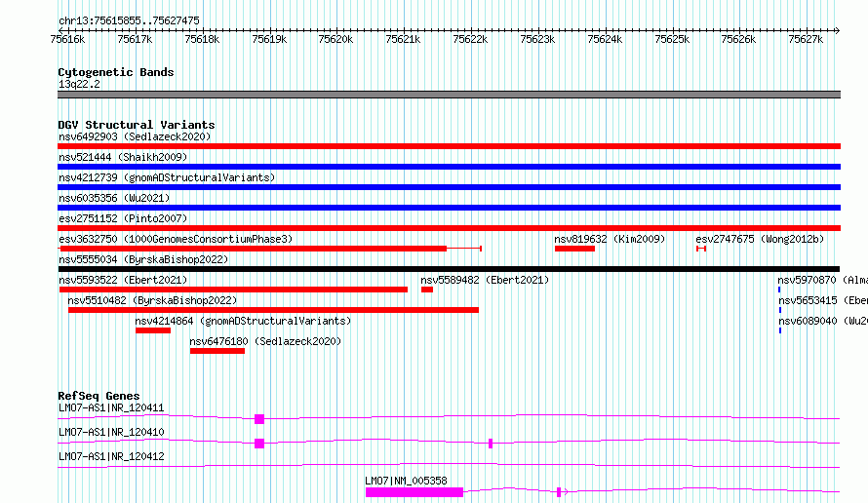Click the small esv2747675 (Wong2012b) variant marker
This screenshot has width=868, height=503.
point(701,249)
